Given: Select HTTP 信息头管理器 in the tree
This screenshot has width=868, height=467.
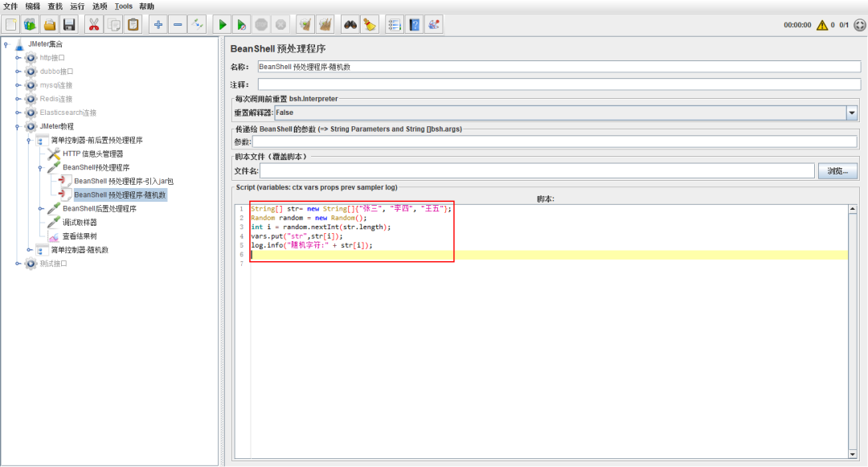Looking at the screenshot, I should pos(93,154).
